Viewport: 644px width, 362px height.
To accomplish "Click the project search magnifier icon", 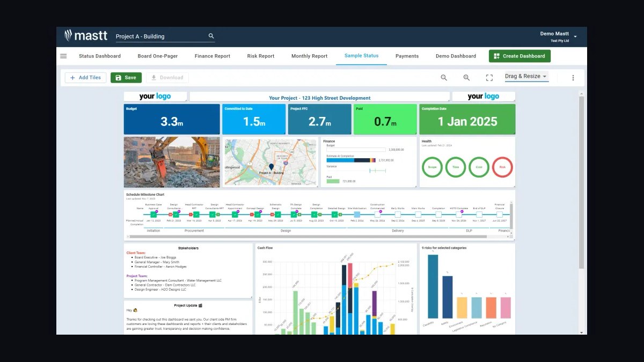I will pyautogui.click(x=211, y=36).
